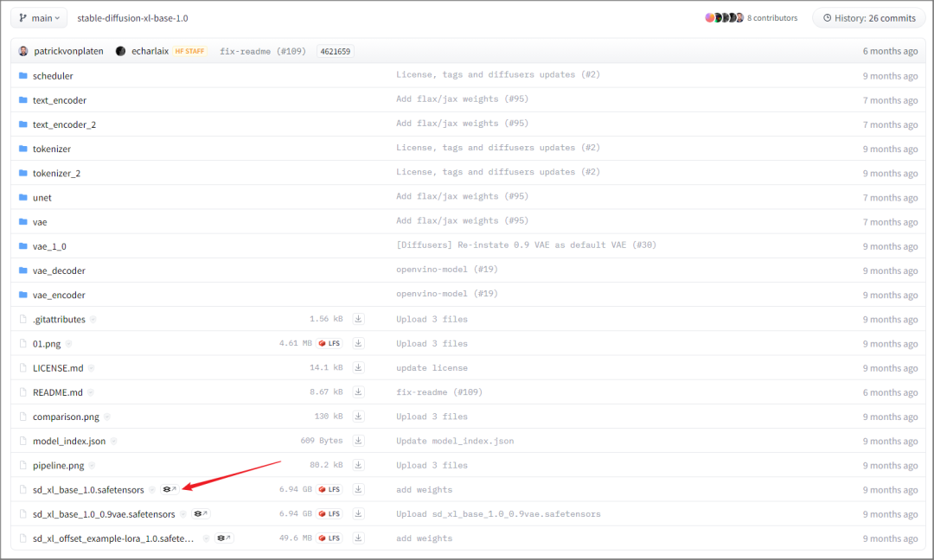Open the comparison.png file
934x560 pixels.
click(66, 417)
